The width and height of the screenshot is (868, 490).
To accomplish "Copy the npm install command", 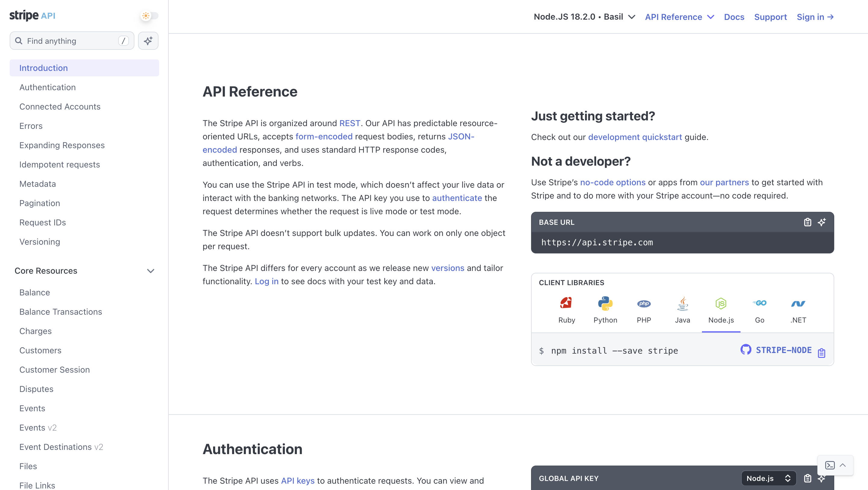I will [x=822, y=353].
